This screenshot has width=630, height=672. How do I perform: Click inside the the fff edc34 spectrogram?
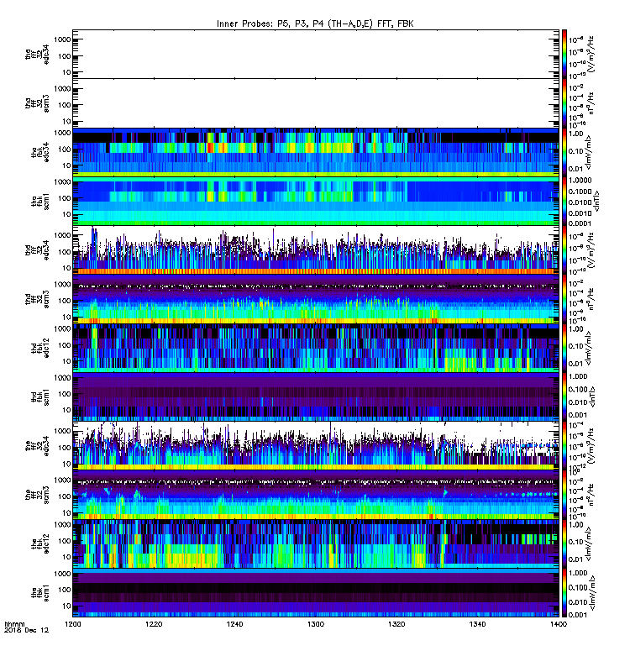316,446
